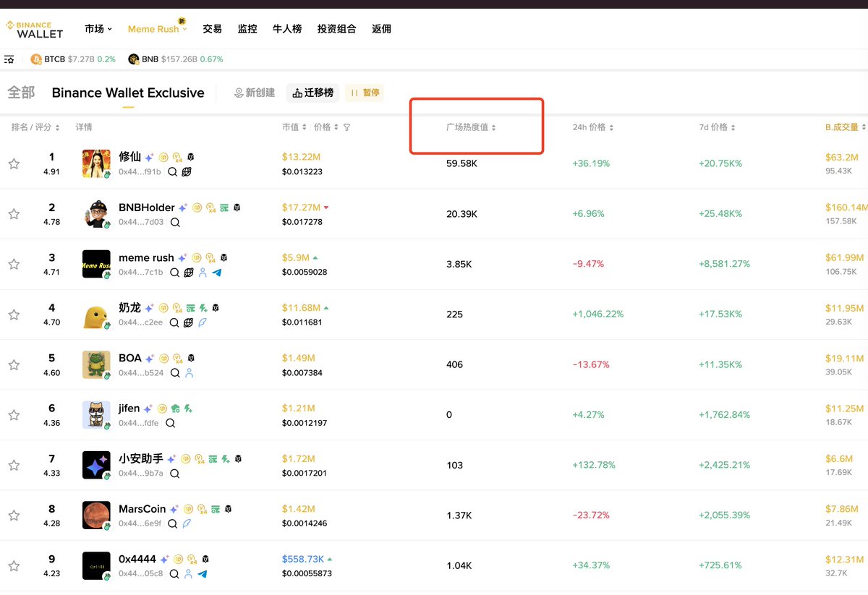The image size is (868, 595).
Task: Select the 新创建 list button
Action: (x=255, y=93)
